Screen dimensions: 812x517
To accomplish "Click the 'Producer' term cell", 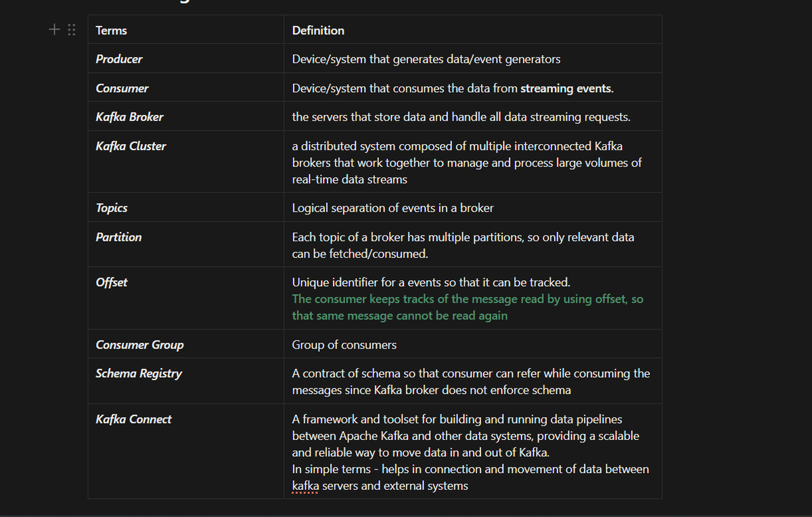I will pyautogui.click(x=186, y=59).
